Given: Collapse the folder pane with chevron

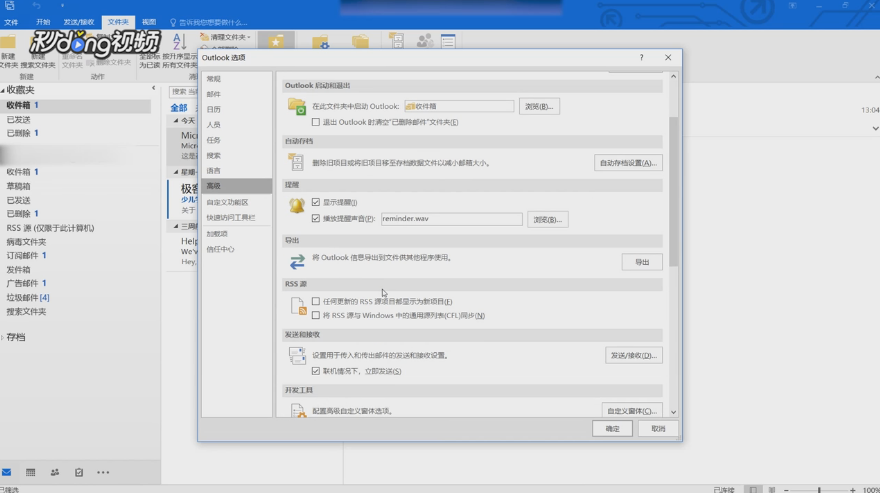Looking at the screenshot, I should [x=153, y=88].
